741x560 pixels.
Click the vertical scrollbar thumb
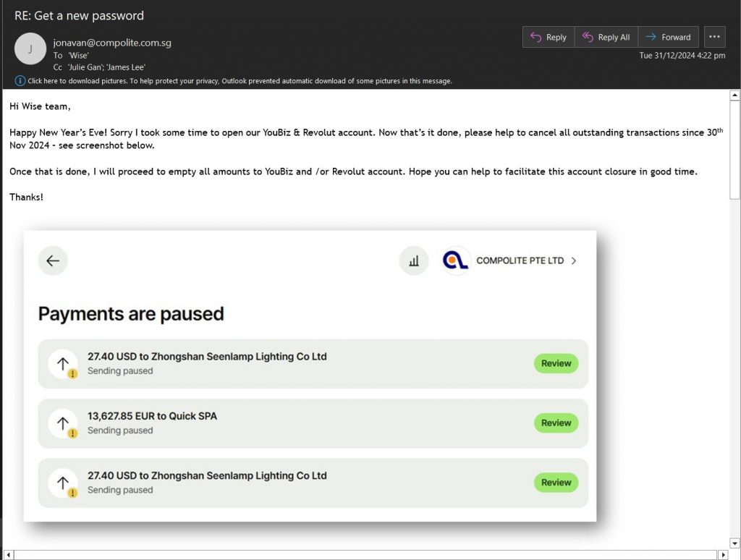(x=734, y=150)
